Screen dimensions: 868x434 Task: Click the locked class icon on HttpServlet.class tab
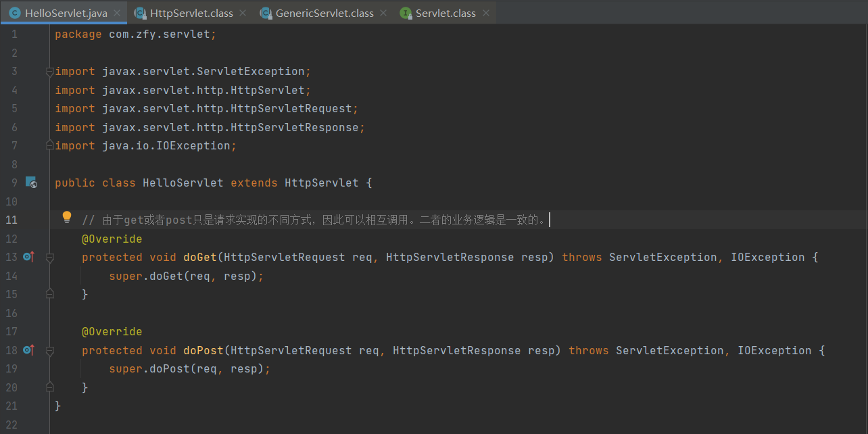coord(140,13)
